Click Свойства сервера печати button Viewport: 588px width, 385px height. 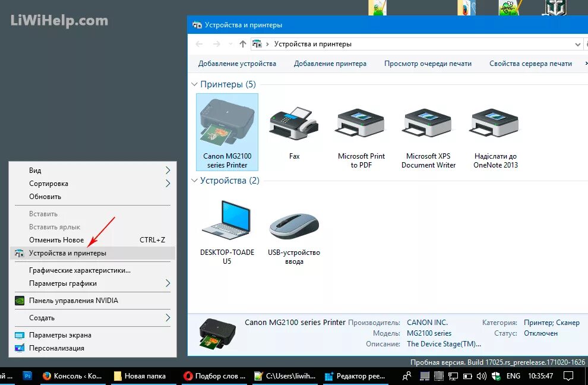pyautogui.click(x=530, y=64)
